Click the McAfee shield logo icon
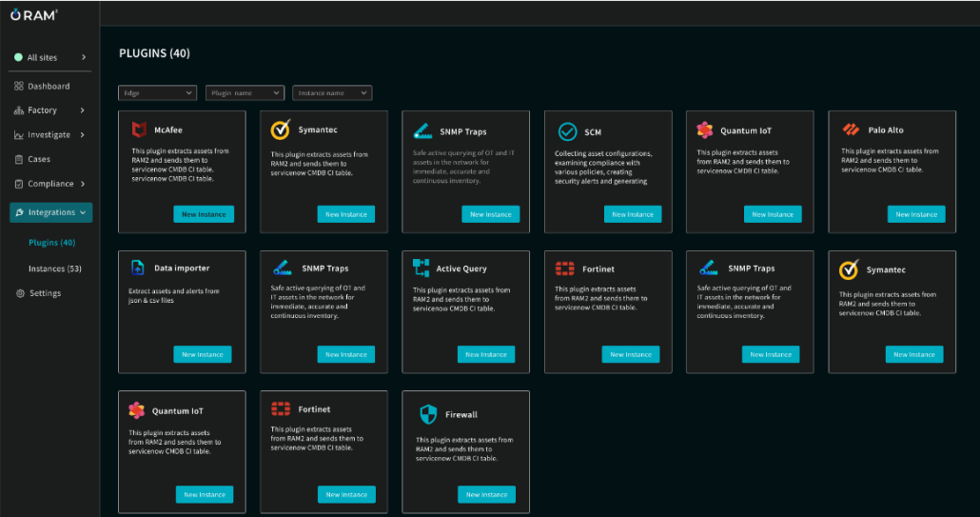Image resolution: width=980 pixels, height=517 pixels. coord(139,129)
